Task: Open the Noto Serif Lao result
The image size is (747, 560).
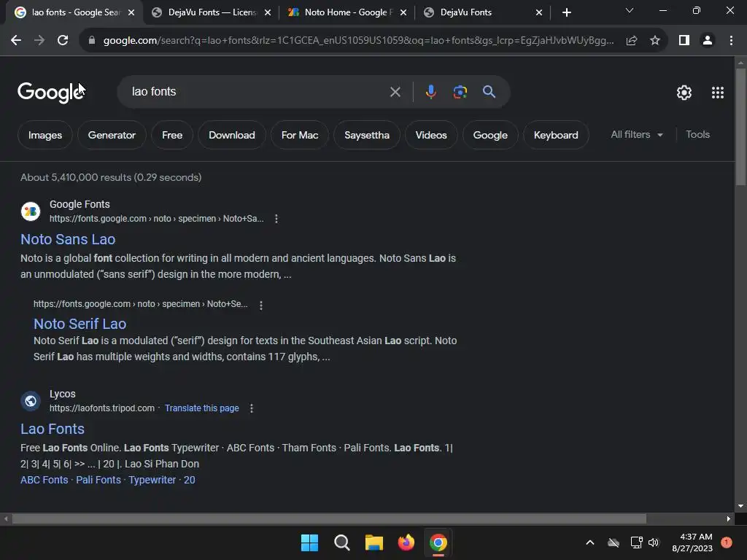Action: [x=80, y=324]
